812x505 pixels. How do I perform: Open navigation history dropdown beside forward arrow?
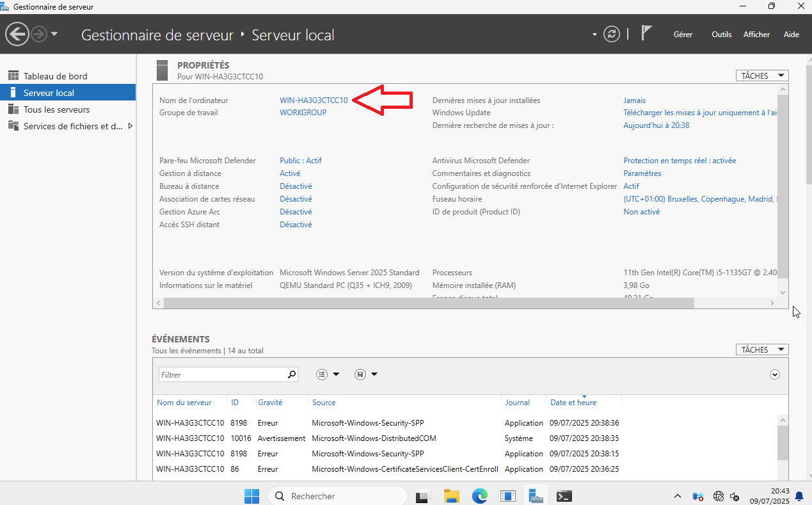tap(54, 34)
